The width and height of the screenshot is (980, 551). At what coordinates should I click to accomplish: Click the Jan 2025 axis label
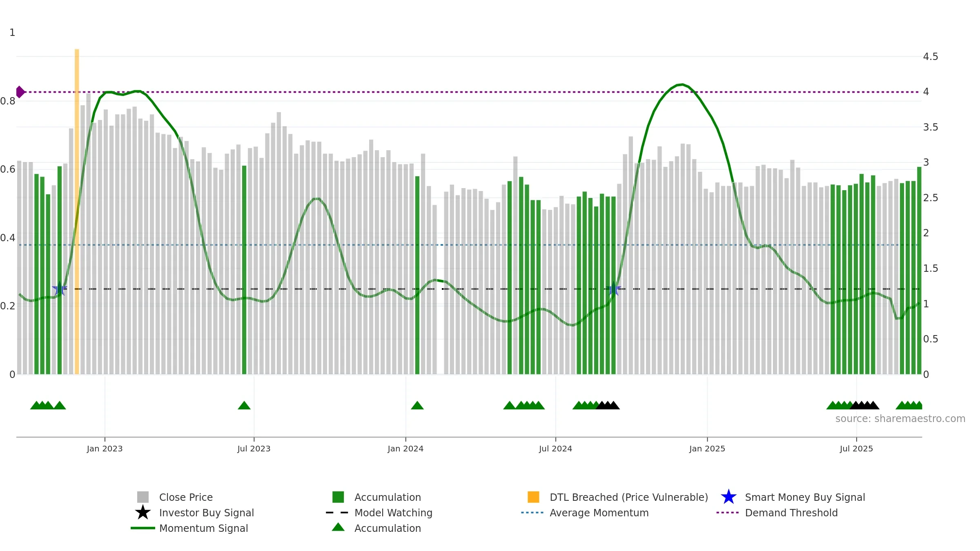(x=707, y=449)
